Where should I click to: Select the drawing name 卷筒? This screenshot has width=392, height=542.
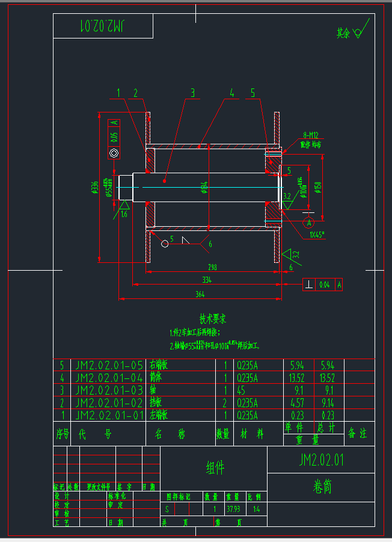pos(322,487)
